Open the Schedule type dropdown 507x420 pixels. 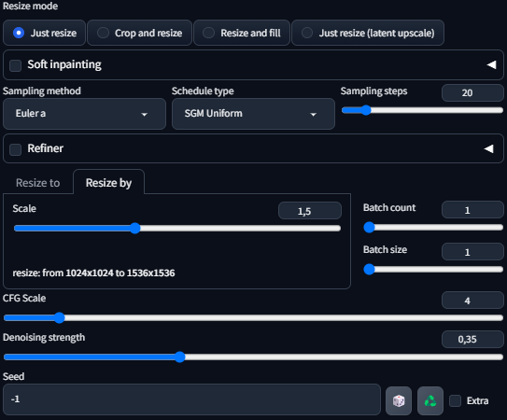tap(253, 114)
